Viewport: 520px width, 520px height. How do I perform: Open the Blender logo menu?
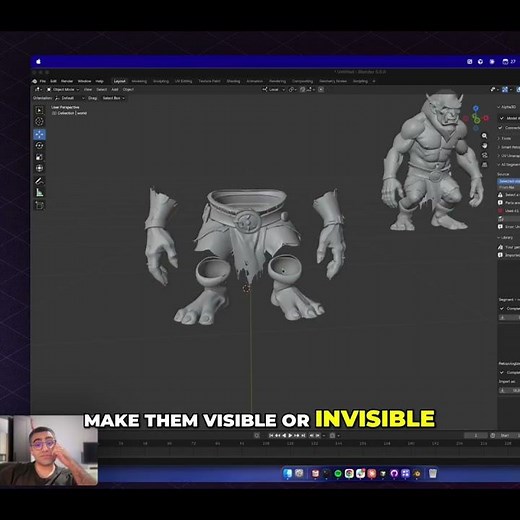click(35, 81)
